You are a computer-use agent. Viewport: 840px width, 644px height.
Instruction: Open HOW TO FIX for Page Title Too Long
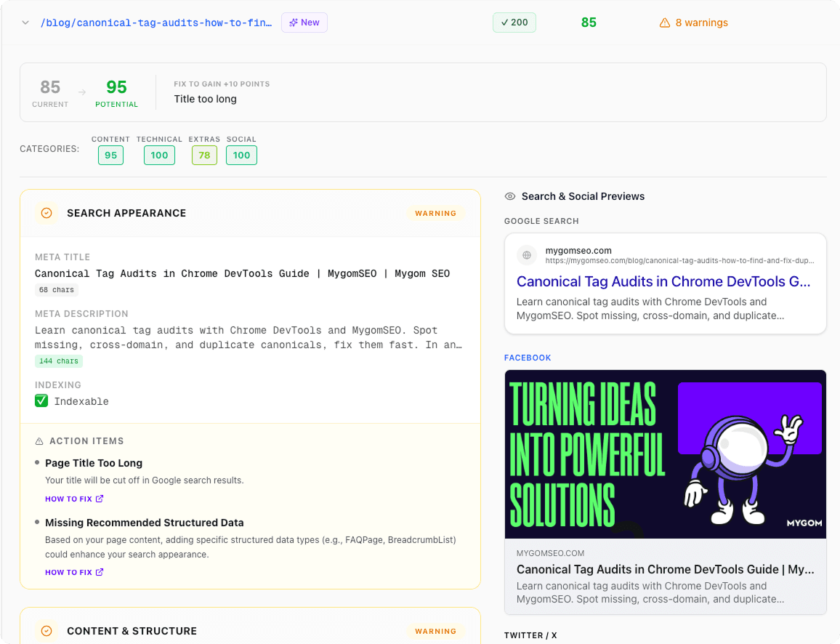pos(69,499)
